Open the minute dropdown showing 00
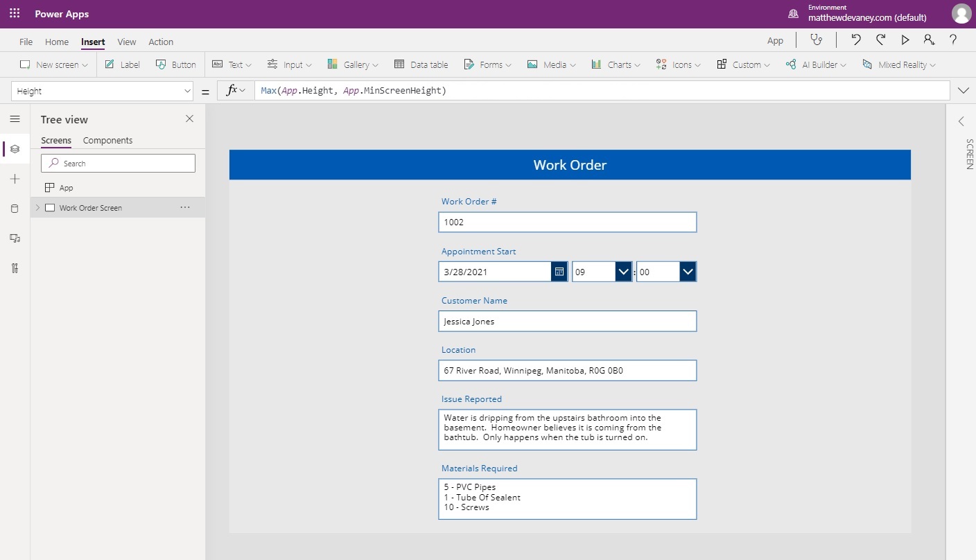976x560 pixels. pyautogui.click(x=688, y=272)
